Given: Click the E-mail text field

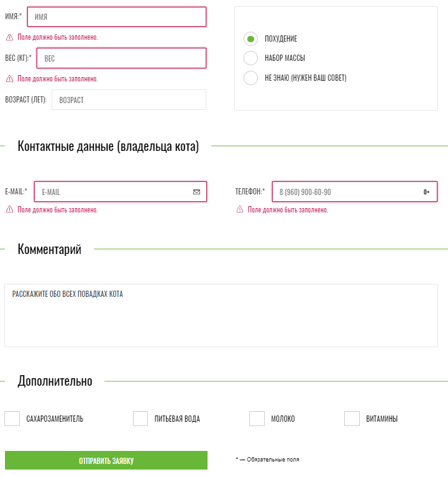Looking at the screenshot, I should tap(121, 192).
